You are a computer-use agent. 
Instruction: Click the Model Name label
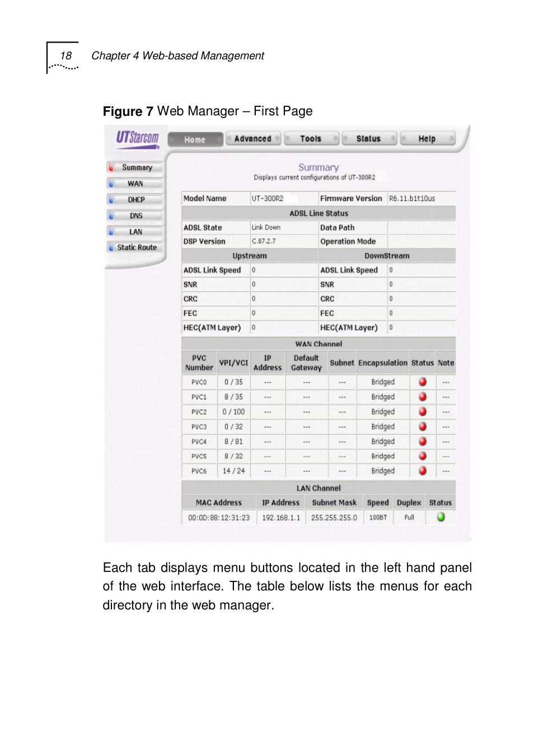click(x=205, y=199)
